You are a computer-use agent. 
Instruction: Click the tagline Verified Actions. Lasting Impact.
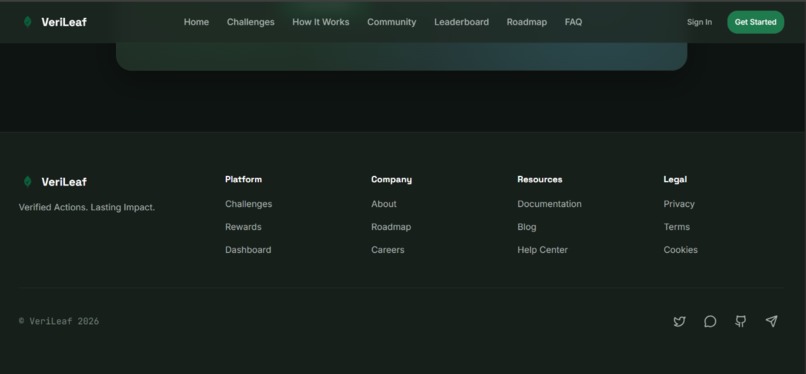coord(87,208)
